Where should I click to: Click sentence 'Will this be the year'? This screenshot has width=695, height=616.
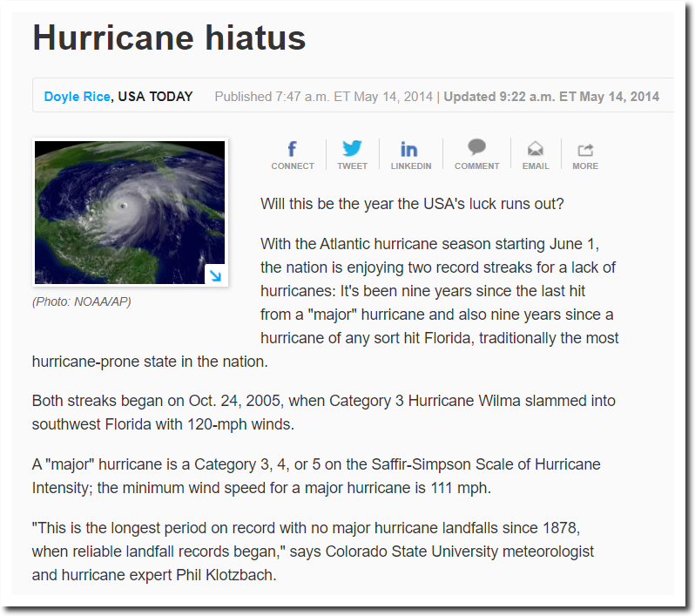coord(412,204)
